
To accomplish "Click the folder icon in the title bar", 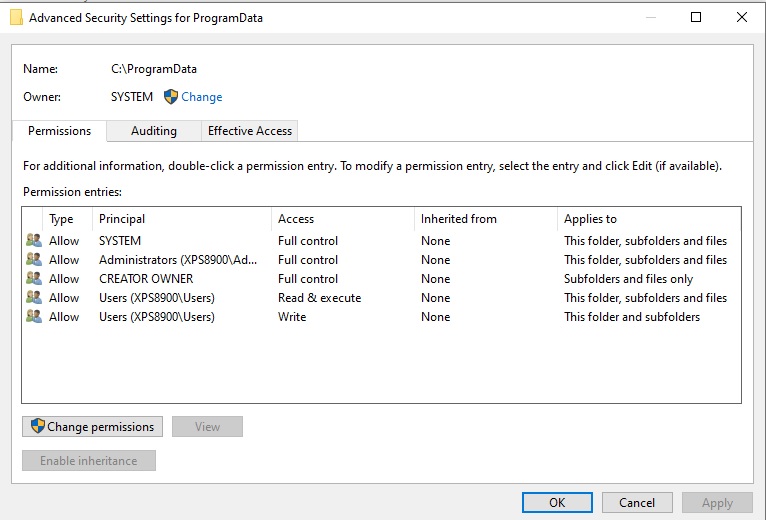I will (16, 18).
